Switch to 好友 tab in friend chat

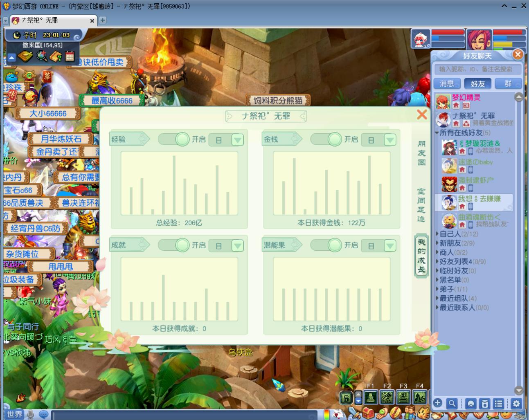tap(477, 83)
